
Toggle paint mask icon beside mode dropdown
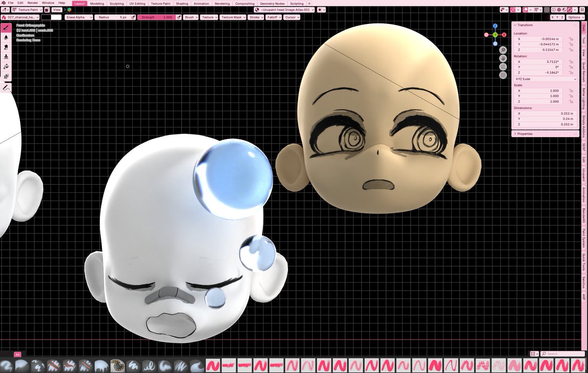click(x=47, y=9)
